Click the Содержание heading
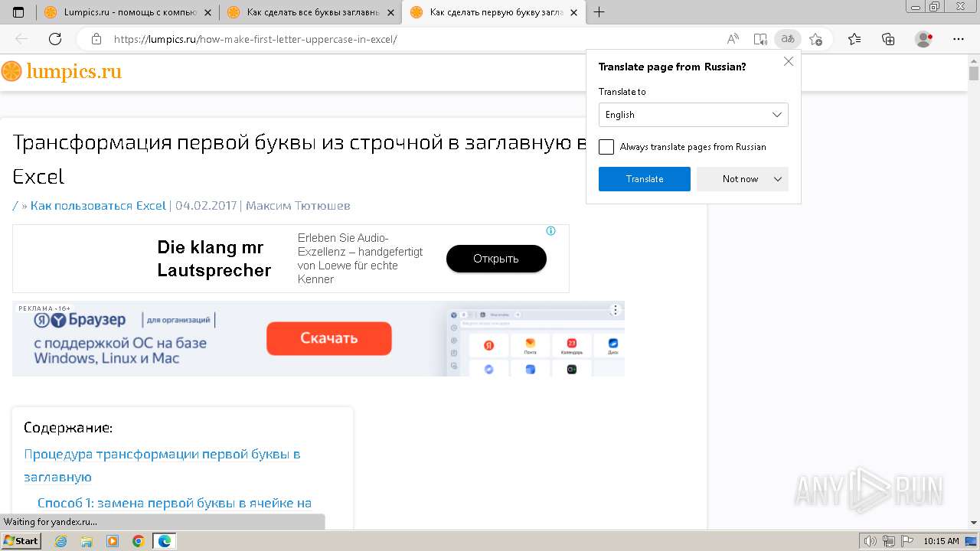The width and height of the screenshot is (980, 551). (68, 428)
